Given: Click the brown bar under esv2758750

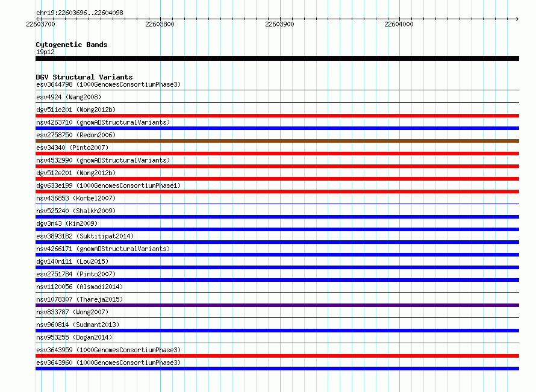Looking at the screenshot, I should [277, 141].
